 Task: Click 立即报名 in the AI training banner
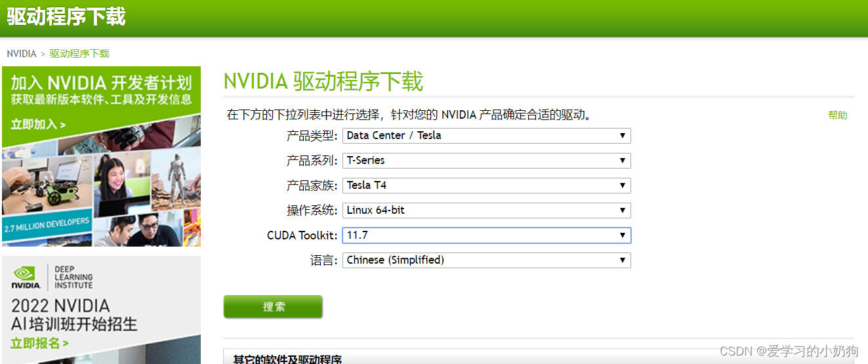point(39,343)
